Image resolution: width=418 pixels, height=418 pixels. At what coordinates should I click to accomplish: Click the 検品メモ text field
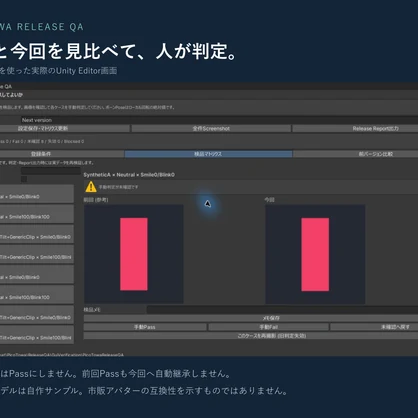click(282, 310)
